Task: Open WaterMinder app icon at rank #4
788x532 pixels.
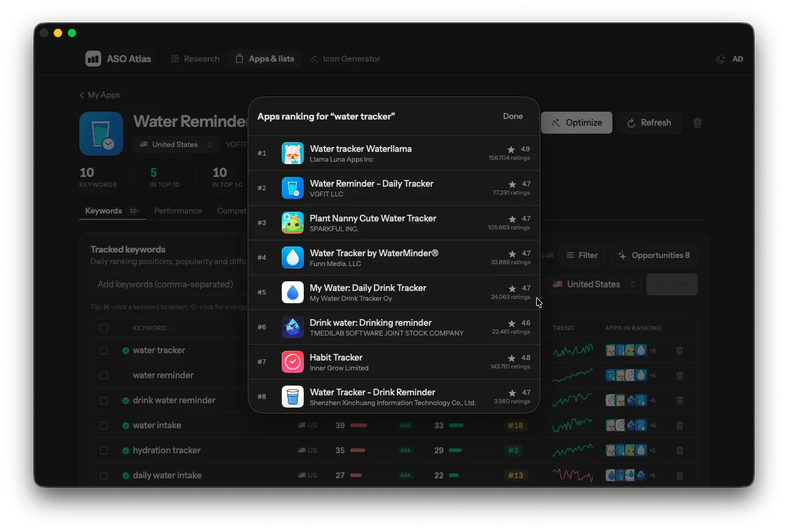Action: (x=293, y=257)
